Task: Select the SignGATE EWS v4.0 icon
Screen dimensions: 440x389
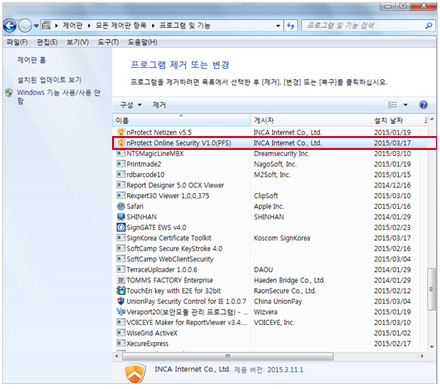Action: pos(121,227)
